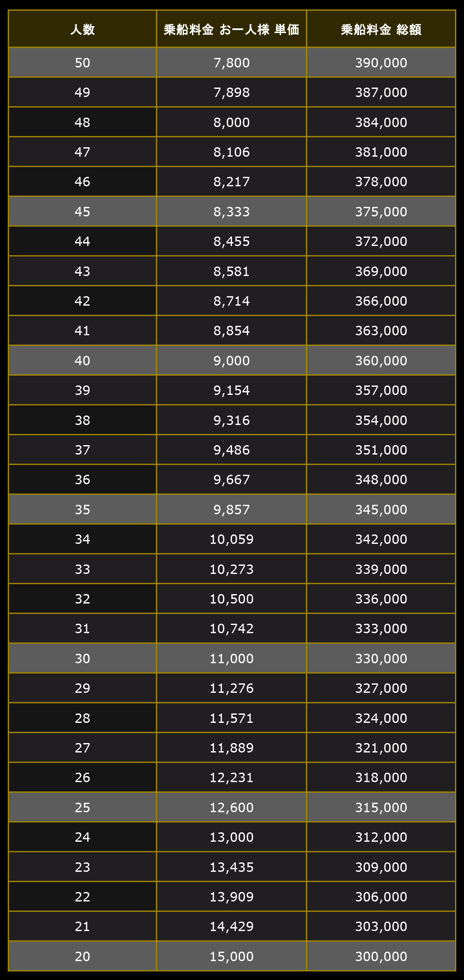Select the unit price 9,000 cell
Viewport: 464px width, 980px height.
[x=232, y=361]
